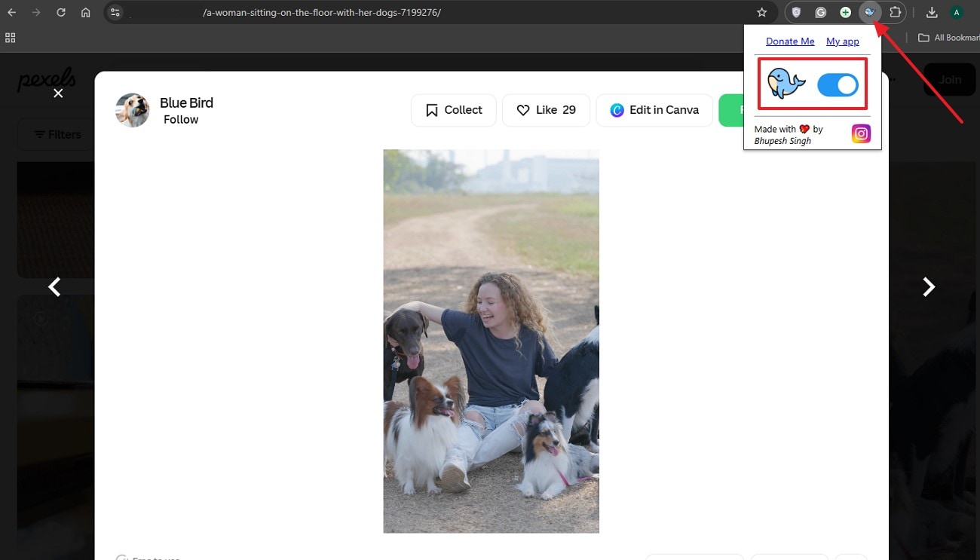Click the Join button on the Pexels page
This screenshot has width=980, height=560.
(950, 80)
